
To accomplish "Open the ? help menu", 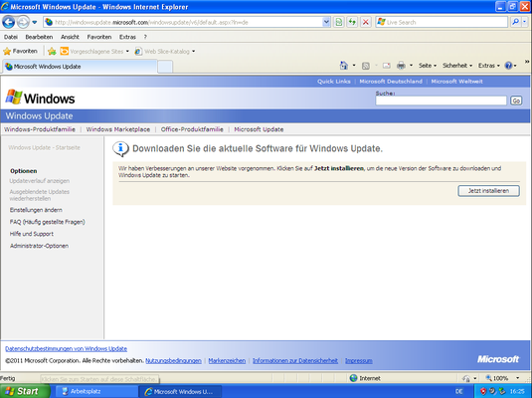I will 145,37.
